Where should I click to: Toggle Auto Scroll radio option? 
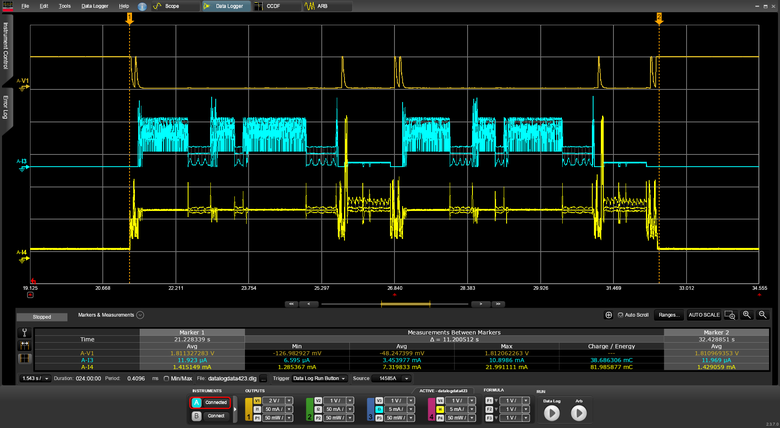620,315
